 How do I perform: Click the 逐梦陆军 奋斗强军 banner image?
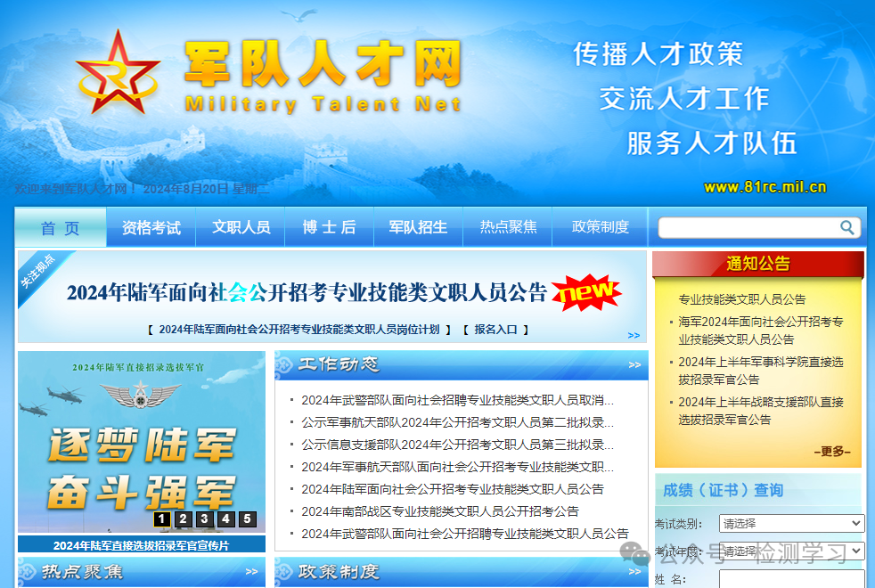point(142,442)
